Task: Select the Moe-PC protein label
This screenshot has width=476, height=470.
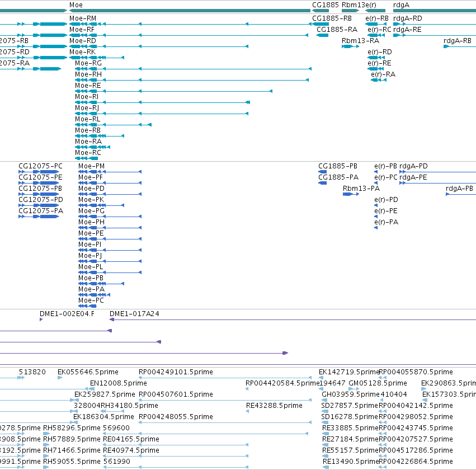Action: point(91,301)
